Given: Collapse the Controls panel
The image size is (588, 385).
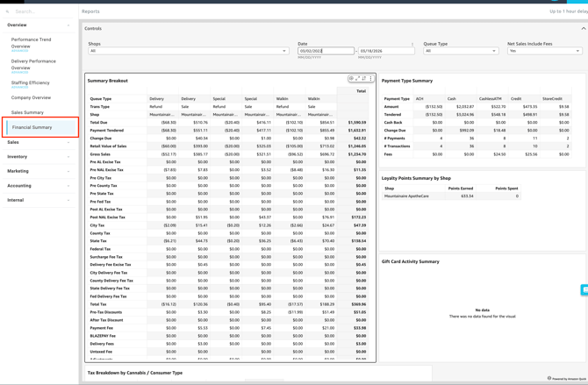Looking at the screenshot, I should point(583,29).
